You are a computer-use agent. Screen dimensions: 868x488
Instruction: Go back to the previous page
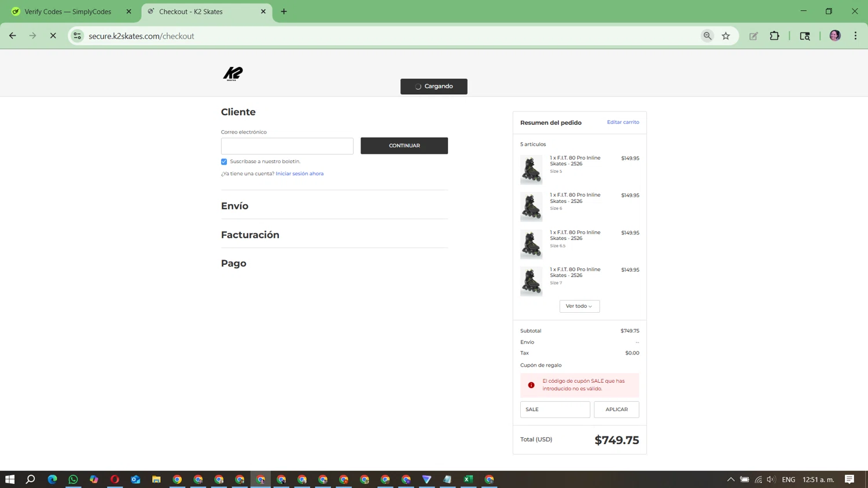coord(13,36)
